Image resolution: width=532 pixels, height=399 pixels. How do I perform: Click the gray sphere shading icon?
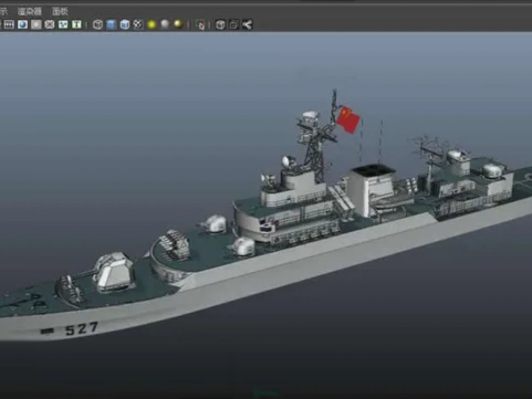[x=165, y=24]
